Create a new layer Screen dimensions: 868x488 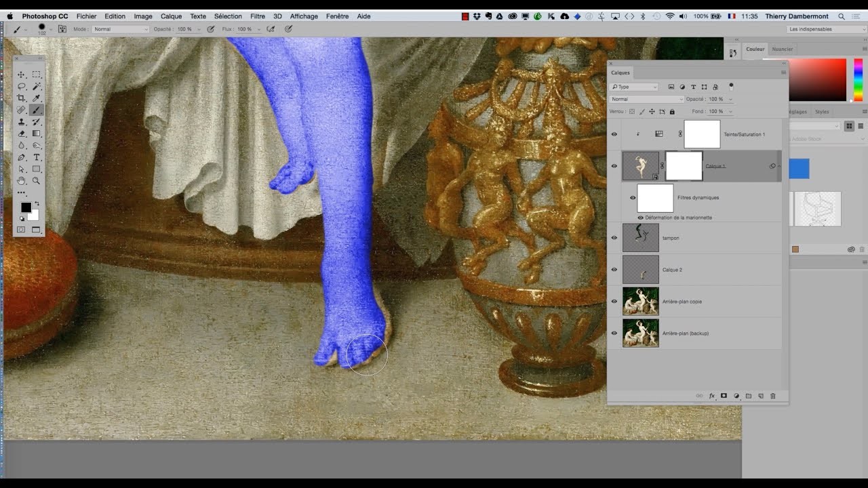point(761,396)
